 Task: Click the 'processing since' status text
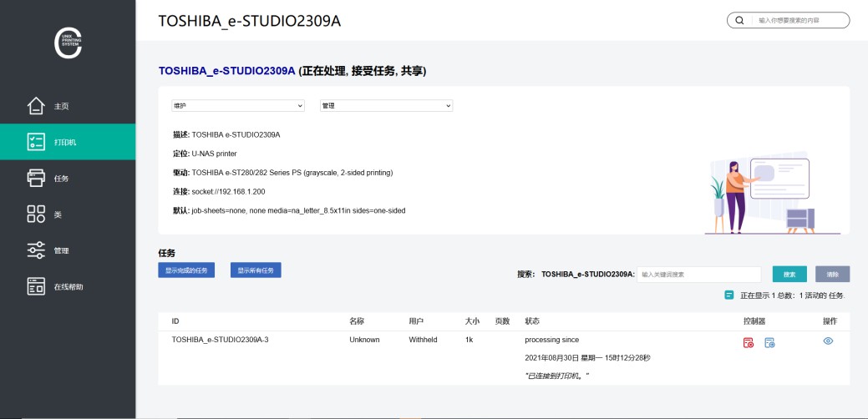[x=552, y=340]
